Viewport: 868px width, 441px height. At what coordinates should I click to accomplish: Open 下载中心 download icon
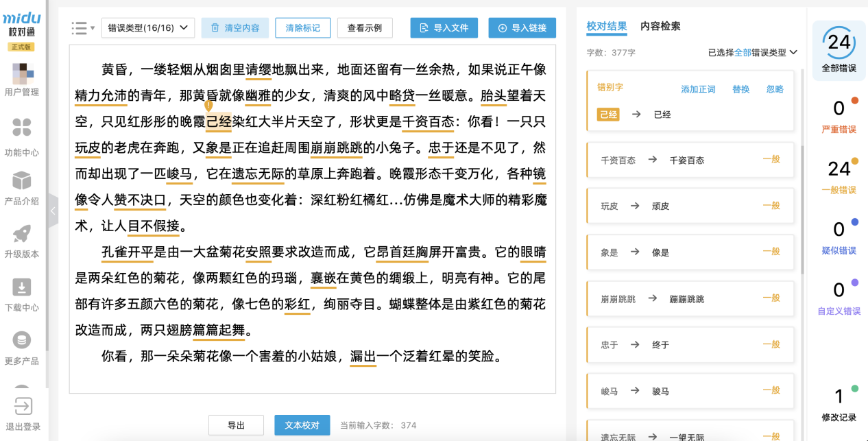[22, 288]
